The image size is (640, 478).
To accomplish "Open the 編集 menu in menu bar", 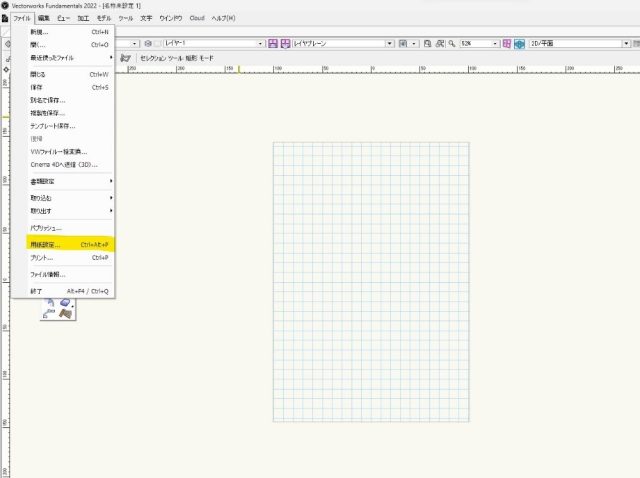I will point(43,18).
